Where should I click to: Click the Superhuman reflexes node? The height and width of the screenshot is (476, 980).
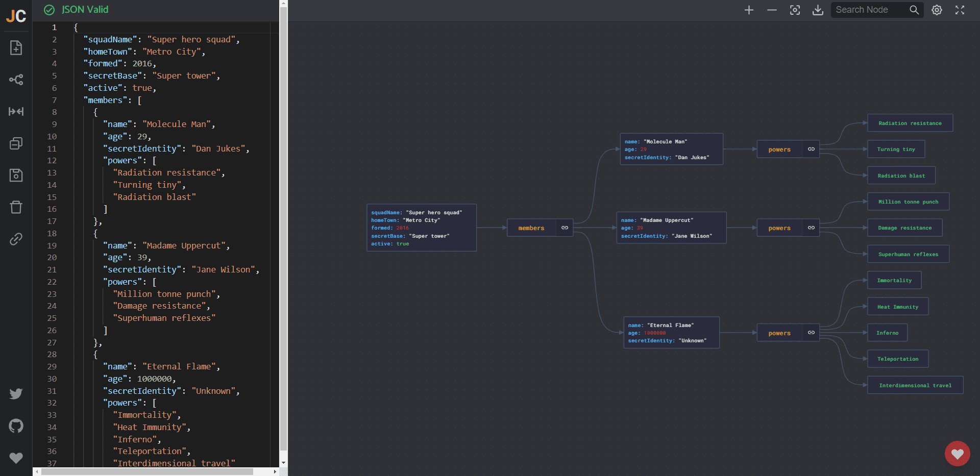[x=908, y=254]
